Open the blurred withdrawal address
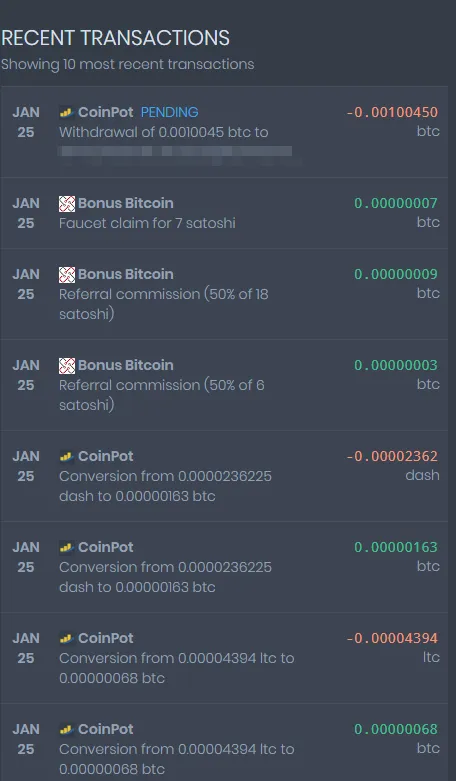The height and width of the screenshot is (781, 456). pos(175,151)
